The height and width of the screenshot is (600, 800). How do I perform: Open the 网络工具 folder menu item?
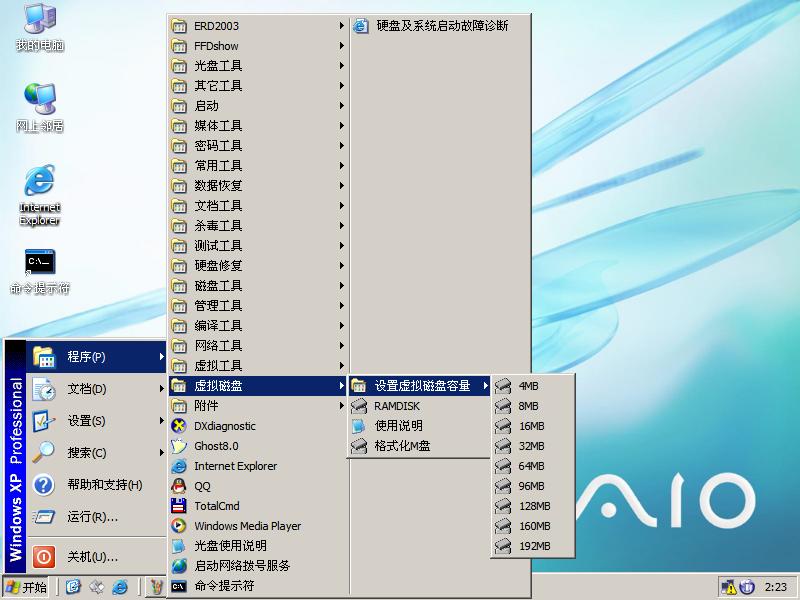point(259,345)
